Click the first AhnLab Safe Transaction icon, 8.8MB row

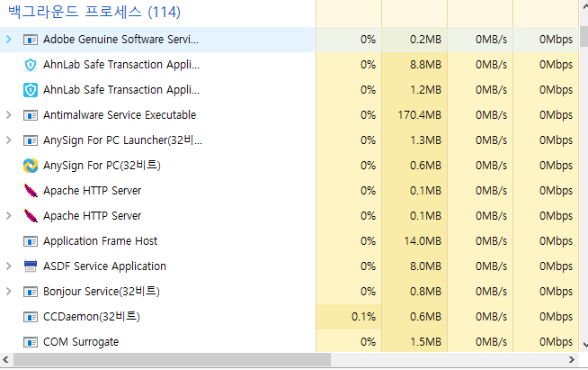(x=31, y=65)
